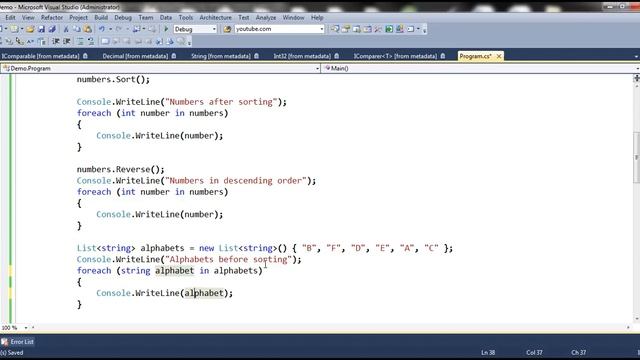Open the Debug menu

(x=123, y=18)
